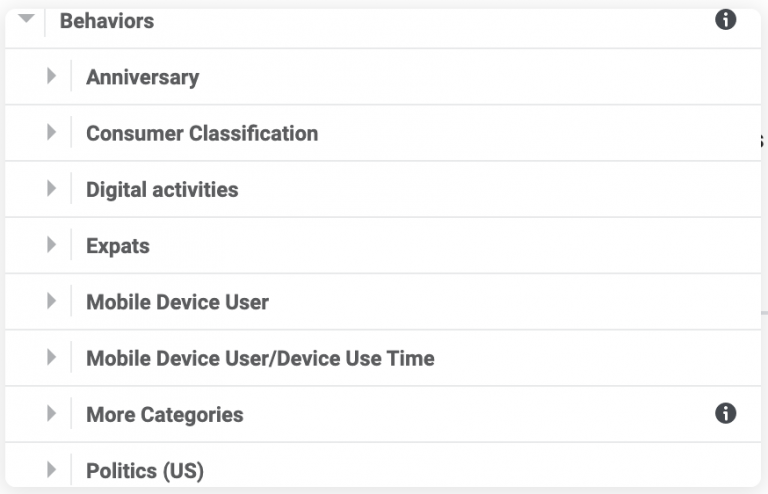
Task: Expand the Digital activities arrow
Action: pyautogui.click(x=52, y=188)
